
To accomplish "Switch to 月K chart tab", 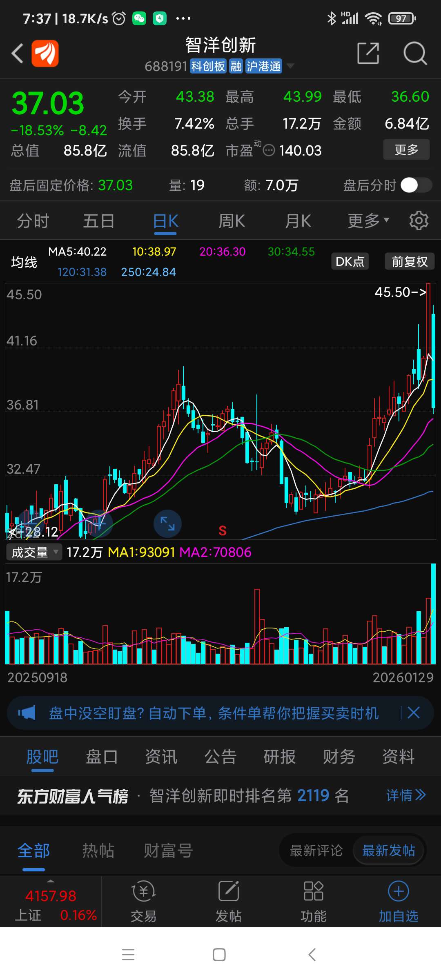I will [x=298, y=221].
